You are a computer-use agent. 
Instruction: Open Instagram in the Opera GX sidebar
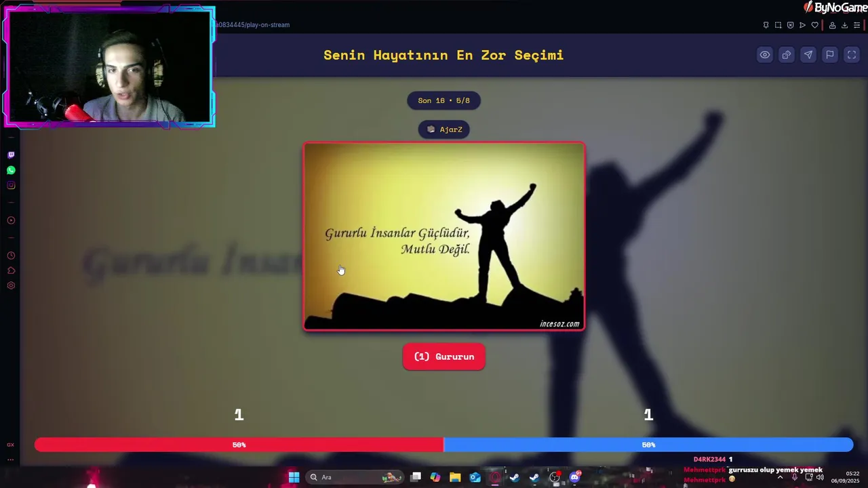pyautogui.click(x=11, y=185)
